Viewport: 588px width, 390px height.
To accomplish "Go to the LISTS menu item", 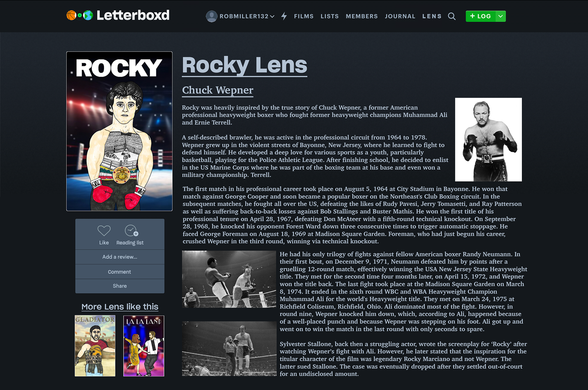I will tap(330, 16).
